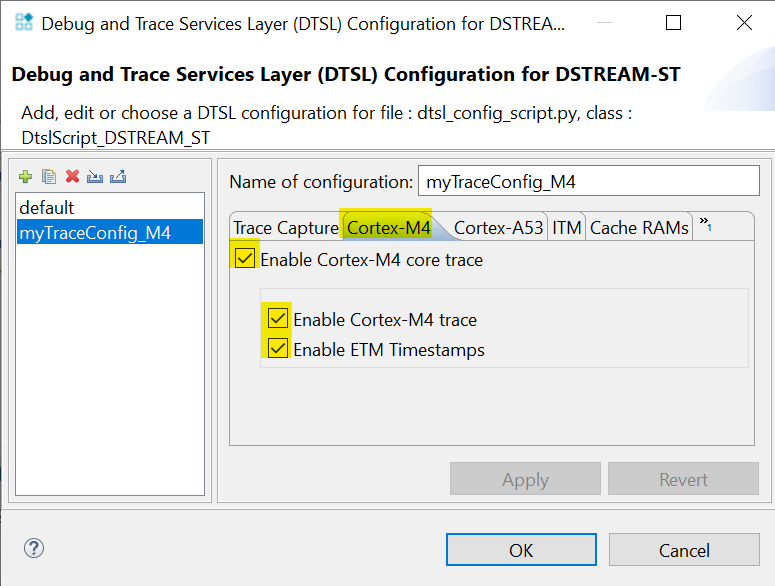Toggle Enable ETM Timestamps checkbox
Viewport: 775px width, 586px height.
277,348
